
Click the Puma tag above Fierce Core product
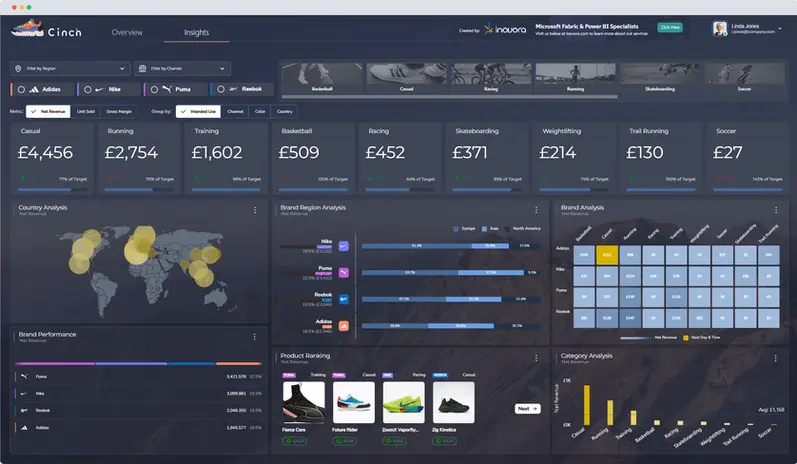289,375
